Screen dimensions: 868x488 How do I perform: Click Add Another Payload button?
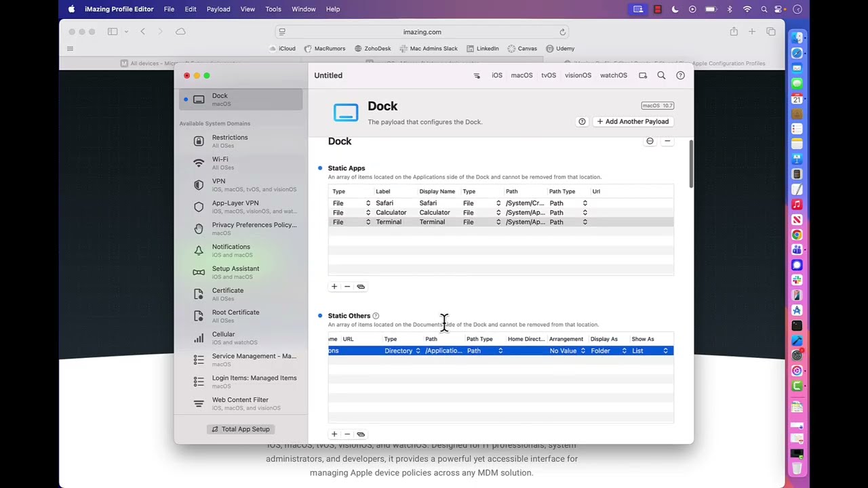(x=633, y=121)
